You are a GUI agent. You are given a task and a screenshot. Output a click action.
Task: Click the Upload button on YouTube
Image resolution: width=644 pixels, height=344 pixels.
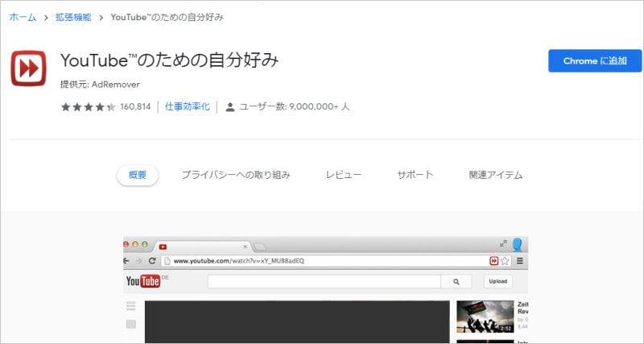(498, 281)
